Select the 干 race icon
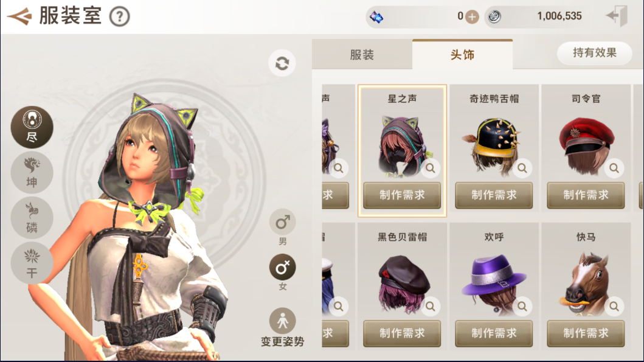The height and width of the screenshot is (362, 644). [32, 263]
